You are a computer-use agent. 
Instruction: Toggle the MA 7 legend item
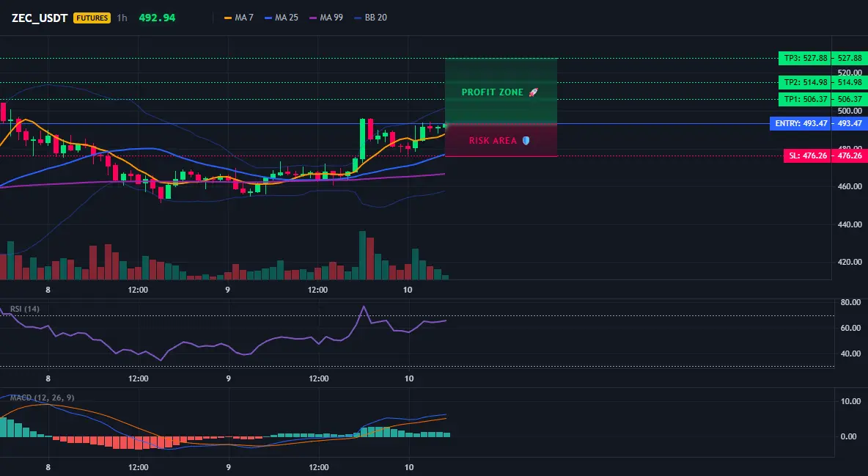click(x=238, y=18)
